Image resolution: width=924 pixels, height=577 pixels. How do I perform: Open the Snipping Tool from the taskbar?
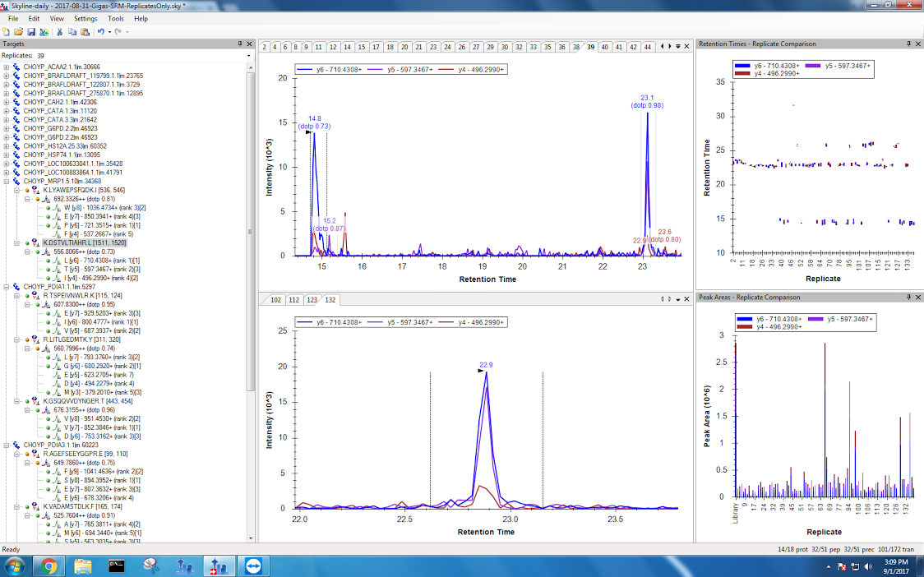tap(150, 566)
